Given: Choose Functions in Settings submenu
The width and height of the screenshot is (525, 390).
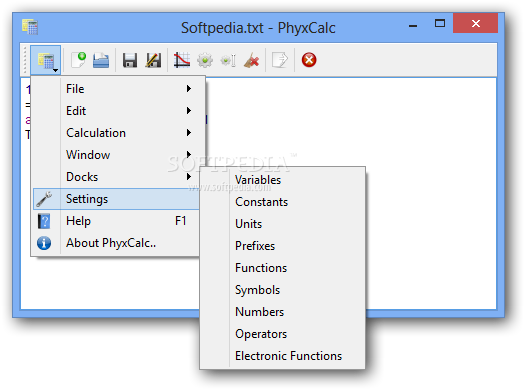Looking at the screenshot, I should click(x=282, y=268).
